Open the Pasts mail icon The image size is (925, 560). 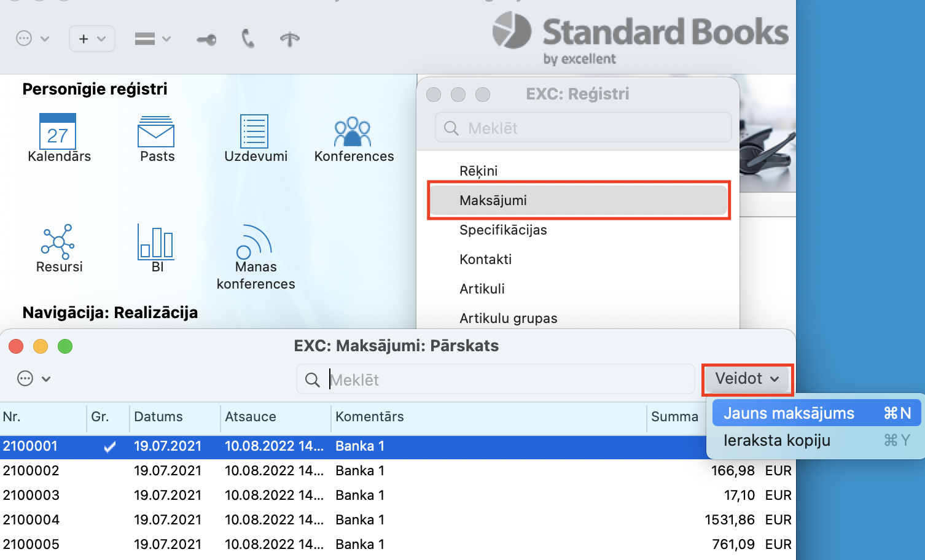pyautogui.click(x=156, y=131)
